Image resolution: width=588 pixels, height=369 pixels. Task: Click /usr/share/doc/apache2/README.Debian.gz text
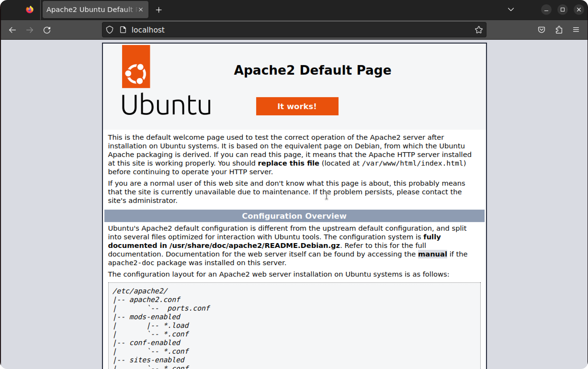point(254,245)
